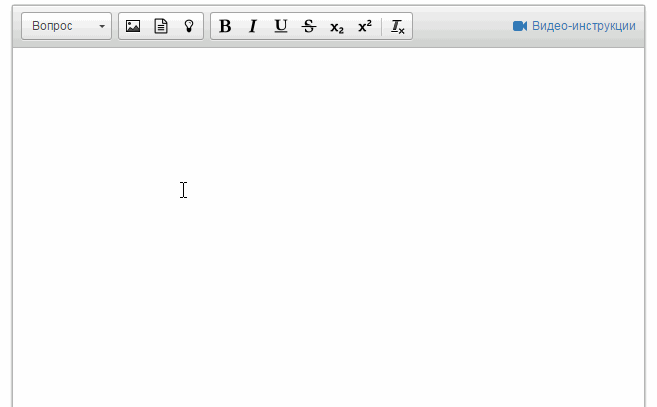
Task: Click the document insert icon
Action: 161,26
